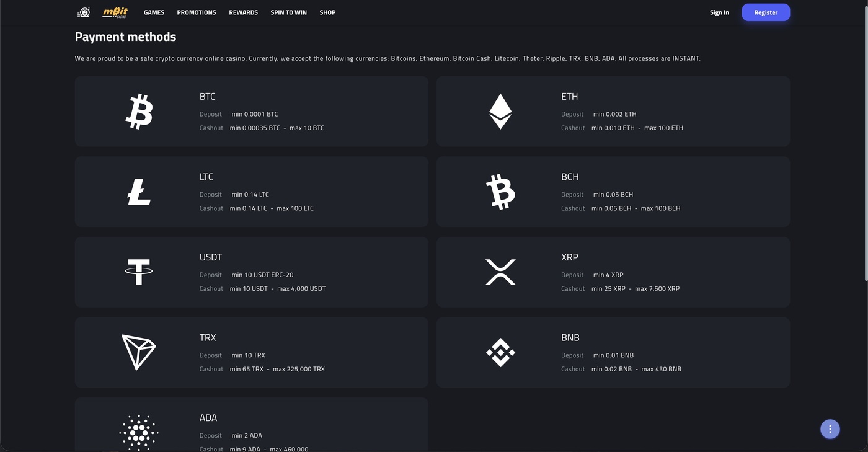Click the Ripple XRP logo icon

click(500, 272)
